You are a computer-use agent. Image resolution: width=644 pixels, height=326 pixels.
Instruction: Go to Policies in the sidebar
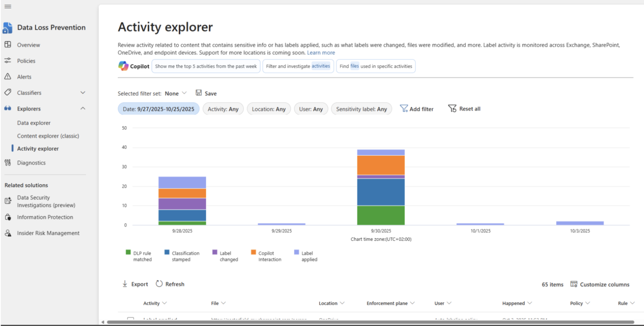pyautogui.click(x=26, y=61)
